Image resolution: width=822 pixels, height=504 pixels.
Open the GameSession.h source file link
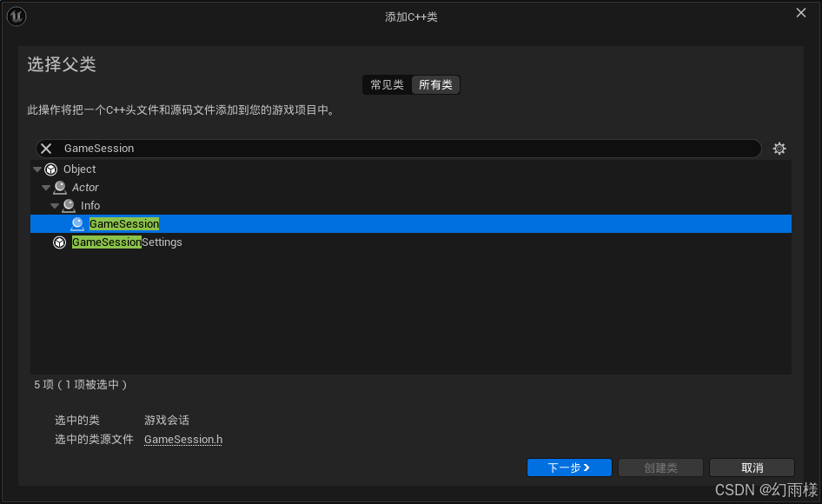click(x=183, y=440)
